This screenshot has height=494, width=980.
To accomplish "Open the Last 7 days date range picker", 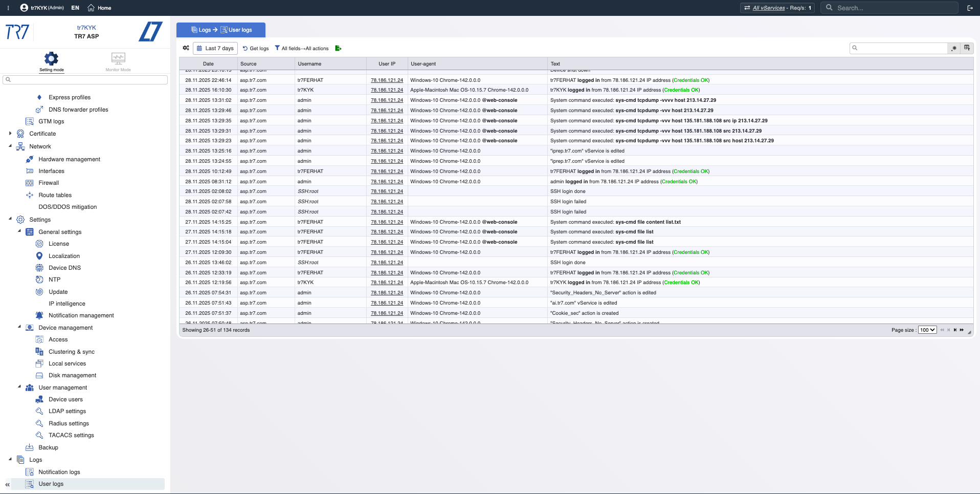I will 215,48.
